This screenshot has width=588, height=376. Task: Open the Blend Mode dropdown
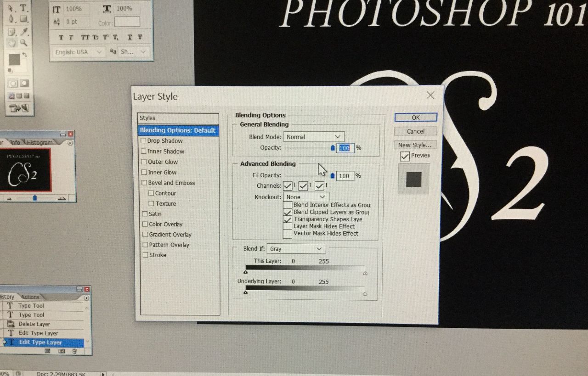(x=314, y=137)
